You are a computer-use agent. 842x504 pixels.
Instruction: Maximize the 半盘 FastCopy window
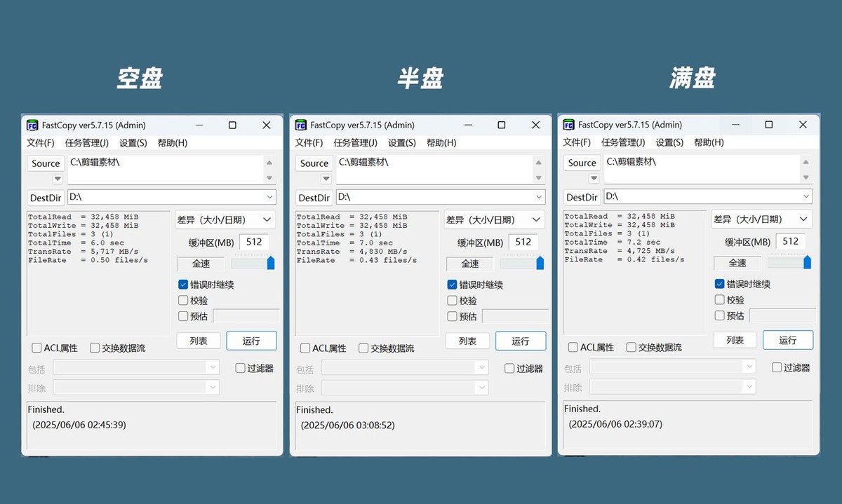pos(502,125)
